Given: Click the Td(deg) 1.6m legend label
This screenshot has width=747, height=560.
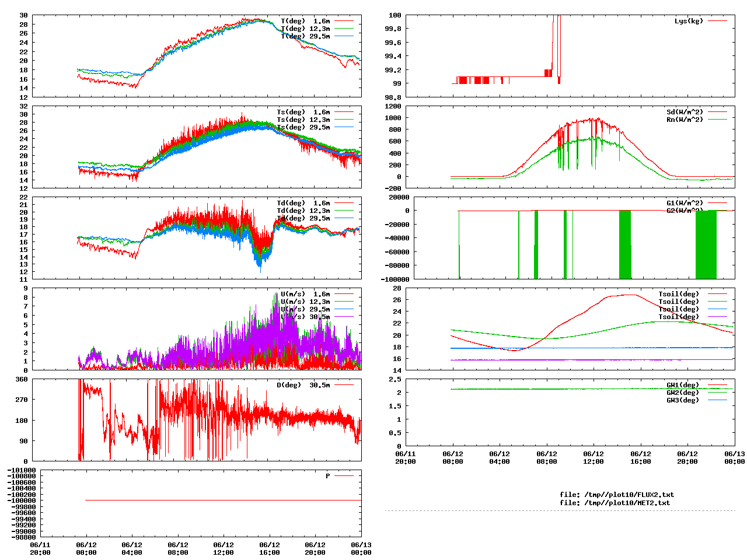Looking at the screenshot, I should tap(303, 203).
